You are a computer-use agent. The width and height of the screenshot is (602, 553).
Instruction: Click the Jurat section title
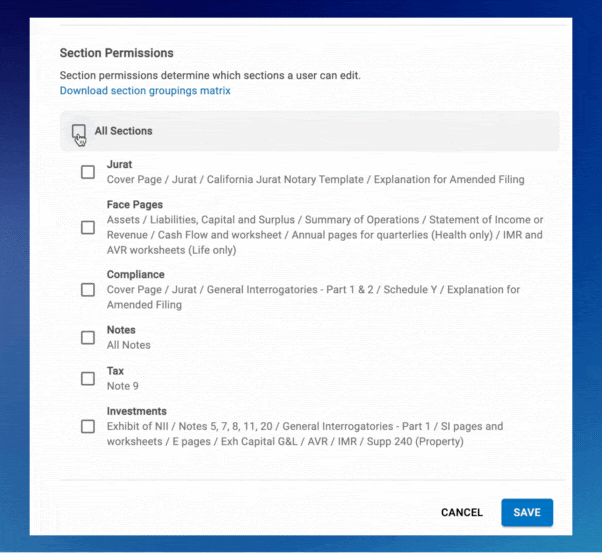(119, 164)
